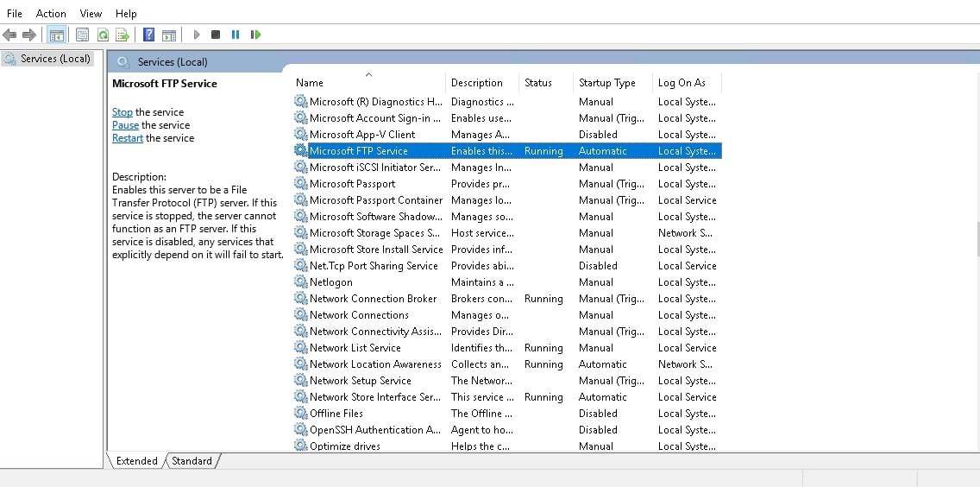The height and width of the screenshot is (487, 980).
Task: Select Services (Local) in the tree
Action: pos(47,58)
